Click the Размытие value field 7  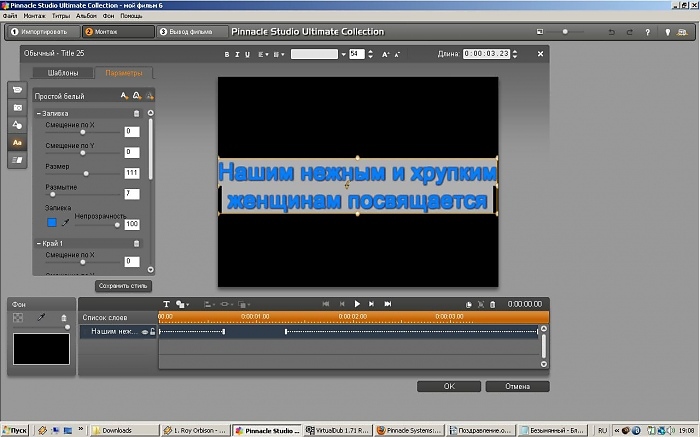coord(132,194)
